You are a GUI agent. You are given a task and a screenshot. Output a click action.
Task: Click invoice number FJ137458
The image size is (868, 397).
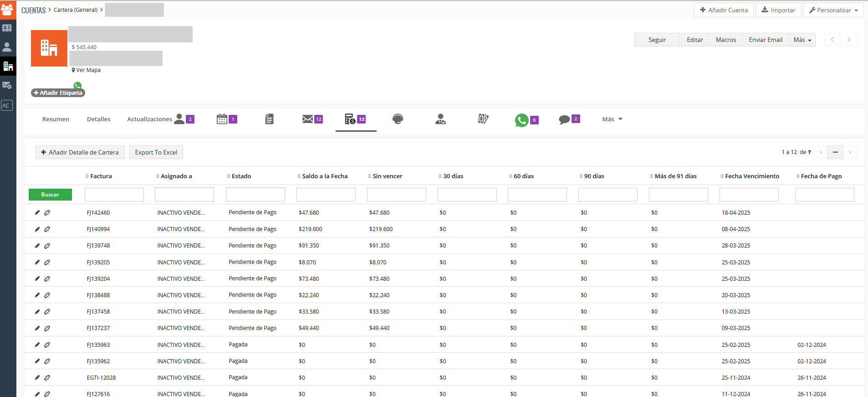(x=98, y=312)
